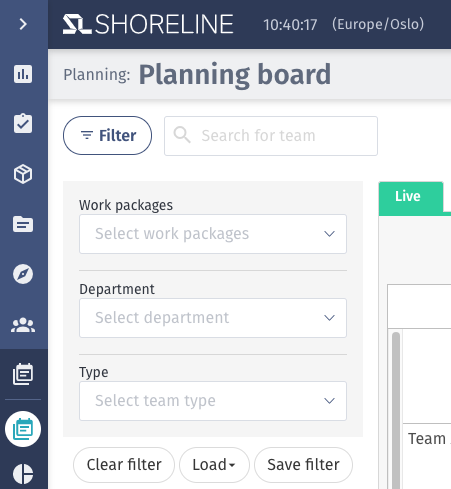Open the compass navigation icon in sidebar
Image resolution: width=451 pixels, height=489 pixels.
click(23, 274)
